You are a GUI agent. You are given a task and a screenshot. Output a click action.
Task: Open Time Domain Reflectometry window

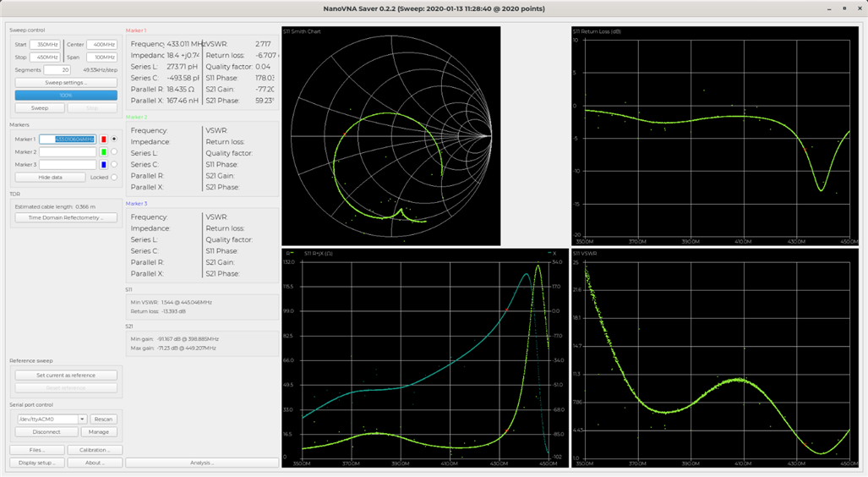(66, 217)
